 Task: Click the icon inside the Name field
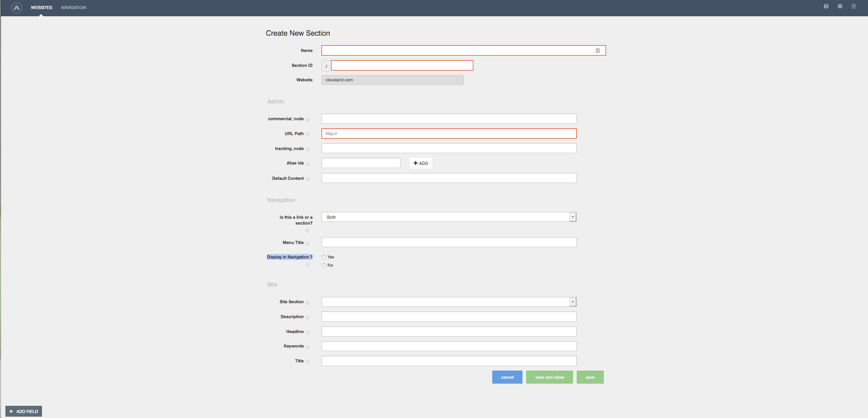[x=597, y=51]
